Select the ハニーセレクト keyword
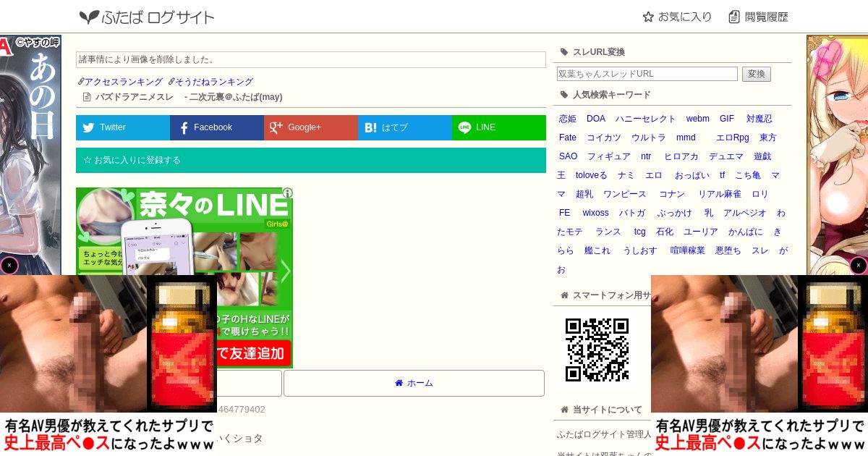 [x=645, y=119]
